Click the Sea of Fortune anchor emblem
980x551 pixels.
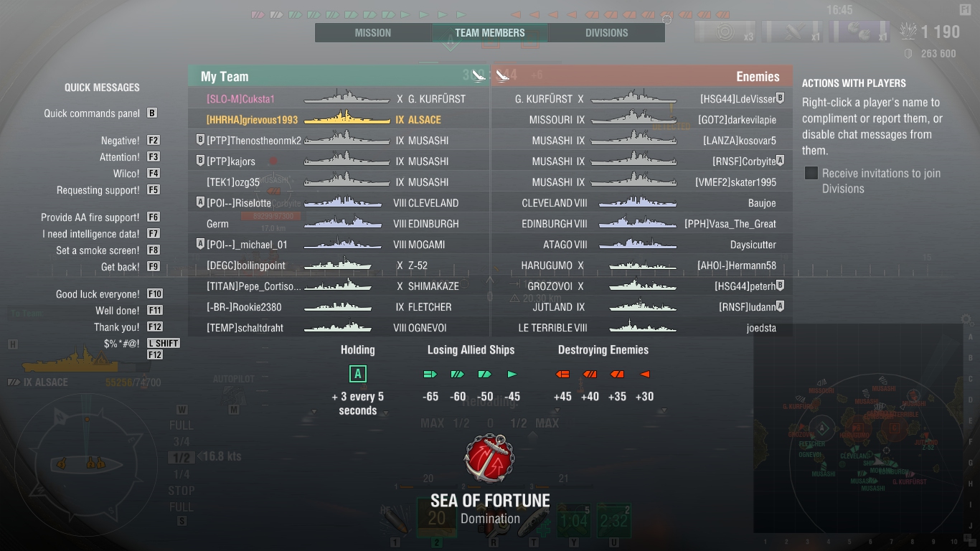(x=489, y=458)
